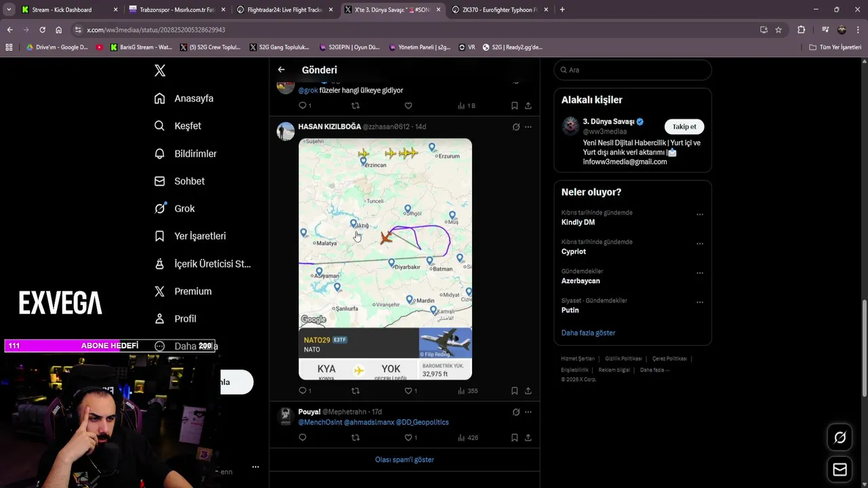The image size is (868, 488).
Task: Open browser extensions puzzle icon
Action: 801,30
